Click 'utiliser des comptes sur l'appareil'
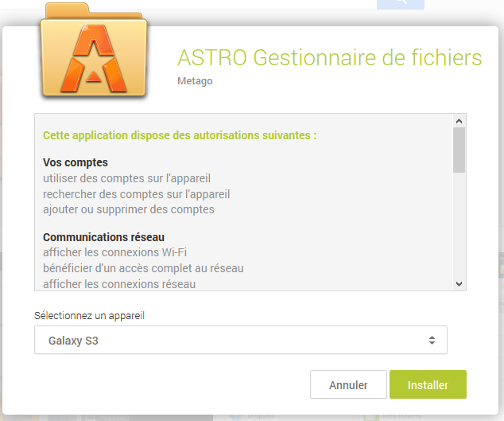Viewport: 504px width, 421px height. point(126,178)
